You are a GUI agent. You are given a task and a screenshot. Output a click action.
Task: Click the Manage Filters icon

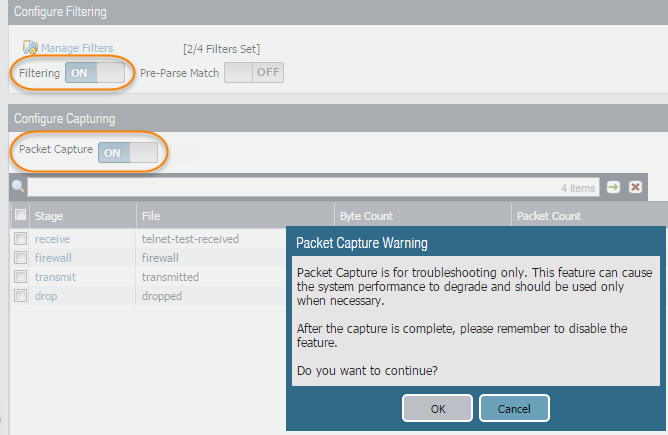click(30, 48)
